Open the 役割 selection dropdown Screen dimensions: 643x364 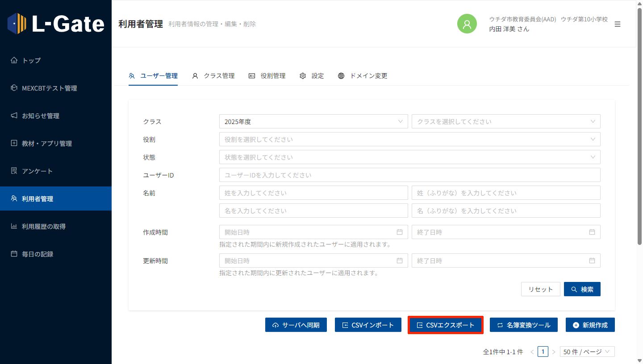[x=409, y=139]
